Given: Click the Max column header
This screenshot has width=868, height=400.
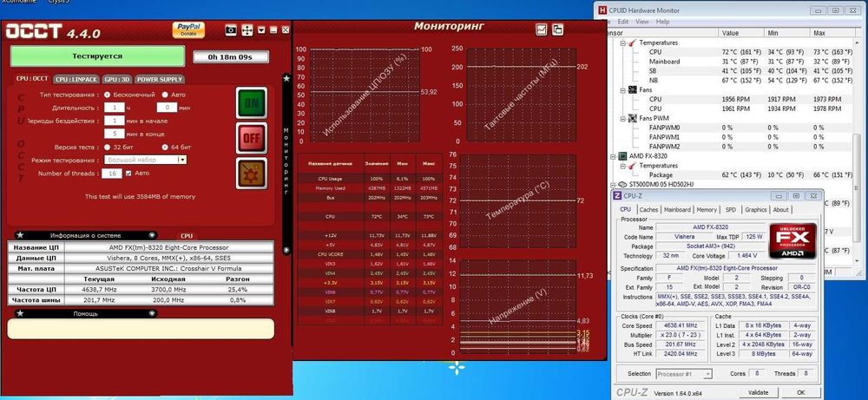Looking at the screenshot, I should point(832,33).
